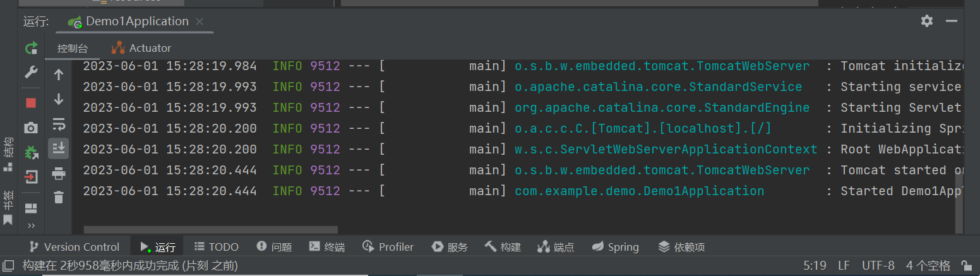Expand more toolbar actions chevron
This screenshot has height=276, width=980.
(x=31, y=225)
